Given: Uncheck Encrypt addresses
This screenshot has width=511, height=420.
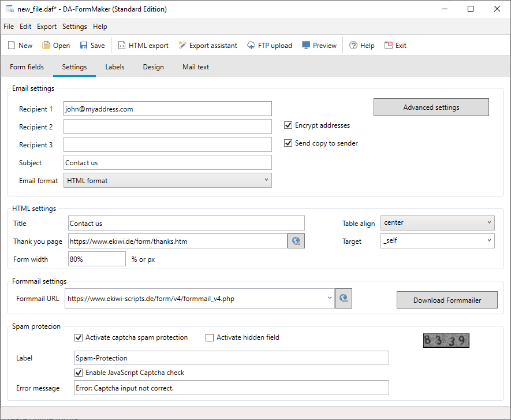Looking at the screenshot, I should [x=288, y=125].
